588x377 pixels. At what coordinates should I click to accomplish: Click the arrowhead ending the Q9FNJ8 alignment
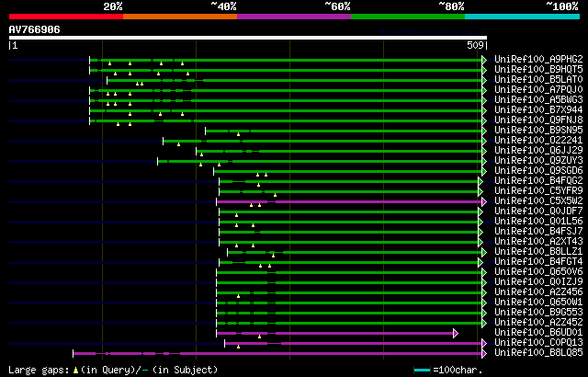click(484, 120)
